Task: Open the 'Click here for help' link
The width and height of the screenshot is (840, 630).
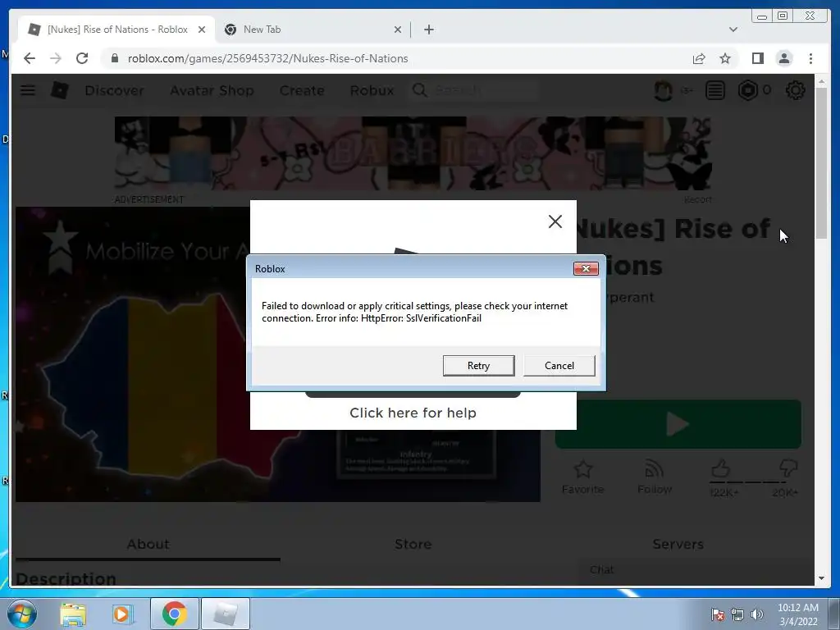Action: (x=413, y=413)
